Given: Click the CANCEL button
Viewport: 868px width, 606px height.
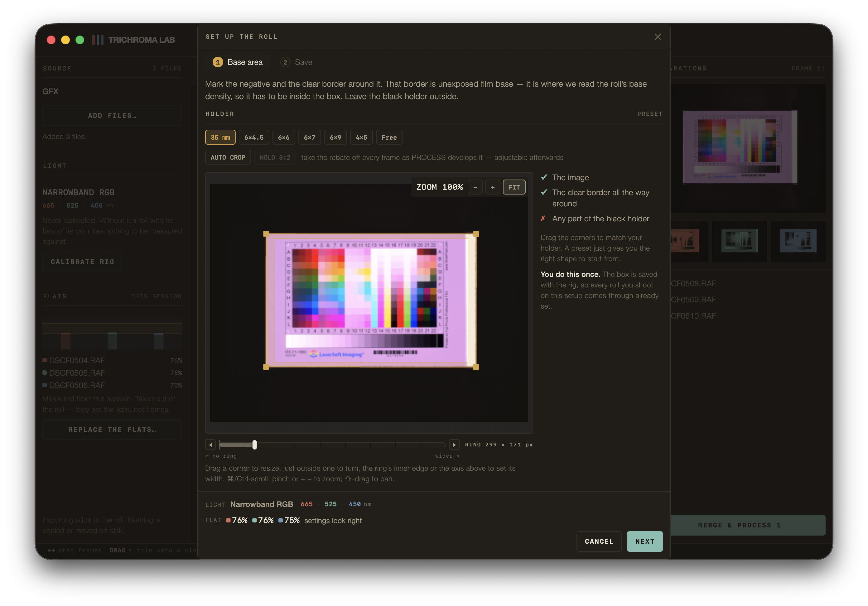Looking at the screenshot, I should [x=599, y=541].
